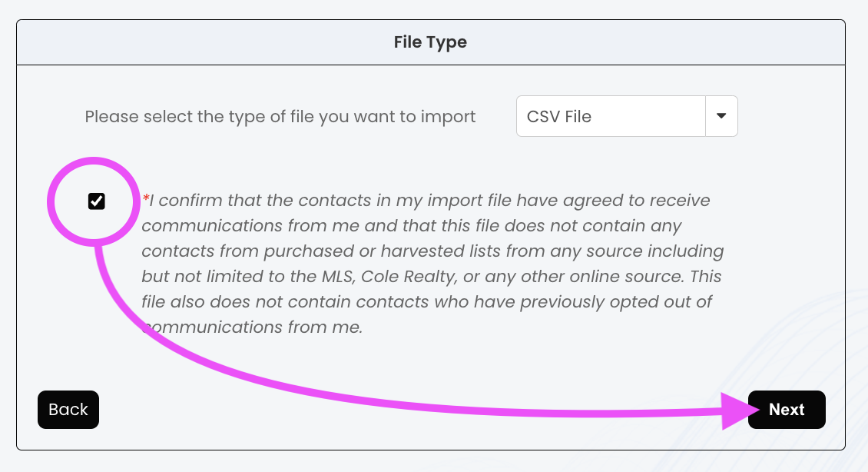Check the import consent confirmation checkbox
The width and height of the screenshot is (868, 472).
tap(96, 201)
